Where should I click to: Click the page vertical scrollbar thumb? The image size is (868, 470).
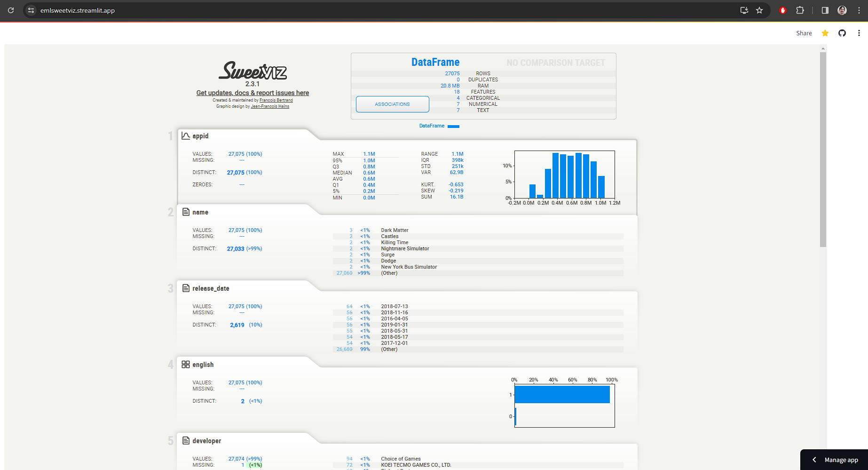tap(823, 150)
